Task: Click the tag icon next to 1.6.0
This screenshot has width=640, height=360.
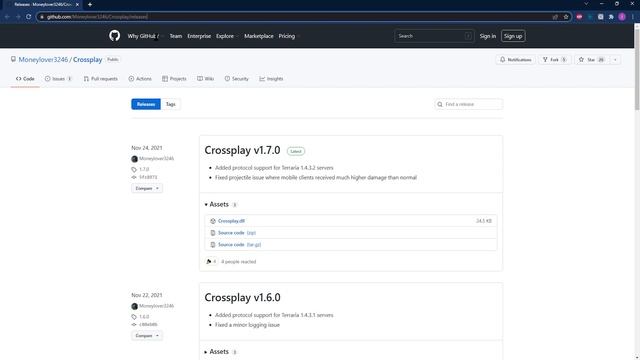Action: pyautogui.click(x=134, y=317)
